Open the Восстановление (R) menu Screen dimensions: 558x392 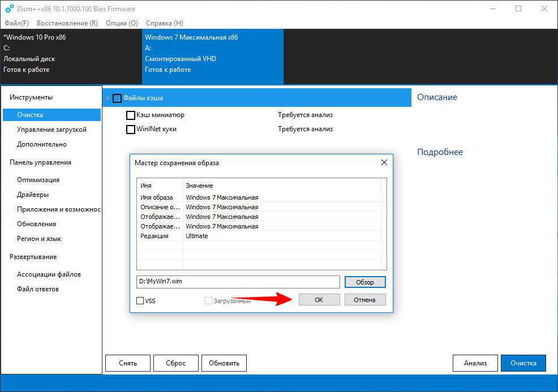click(x=67, y=23)
